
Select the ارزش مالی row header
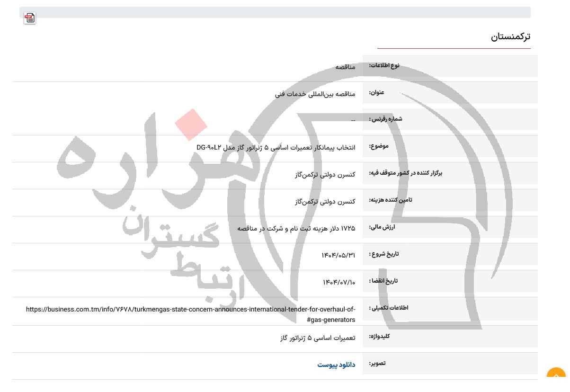coord(382,227)
